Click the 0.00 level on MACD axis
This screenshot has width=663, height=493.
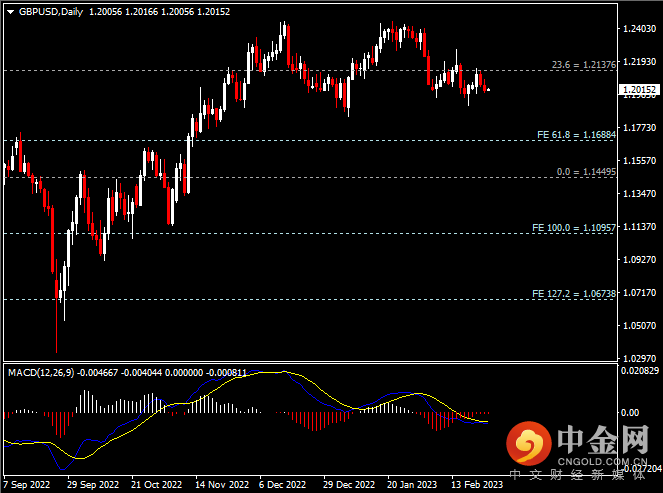pyautogui.click(x=631, y=412)
